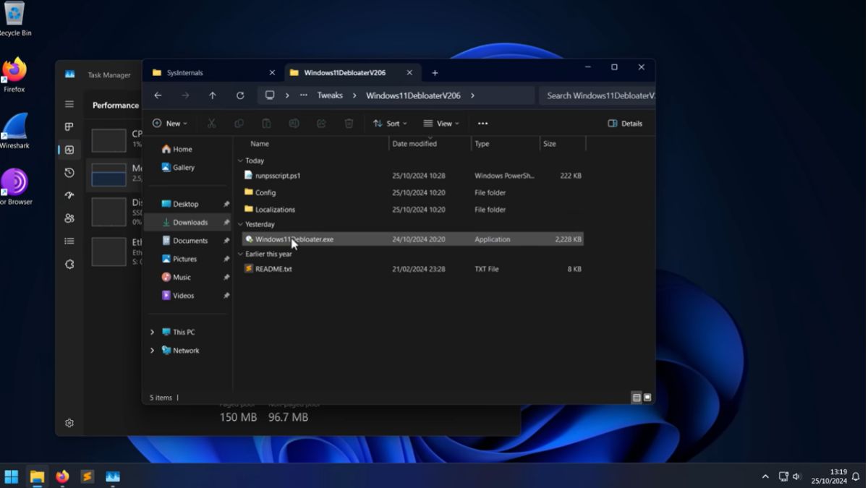868x488 pixels.
Task: Select the Downloads folder in the sidebar
Action: pos(190,222)
